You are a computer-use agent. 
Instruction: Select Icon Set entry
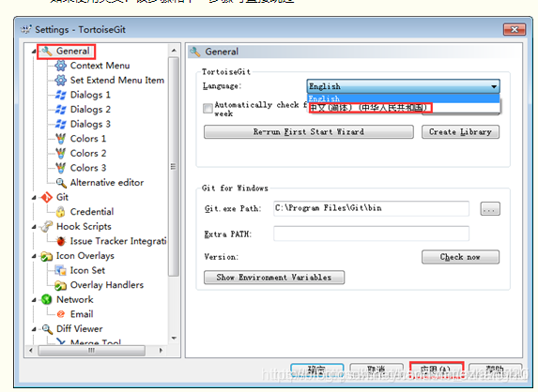tap(87, 270)
